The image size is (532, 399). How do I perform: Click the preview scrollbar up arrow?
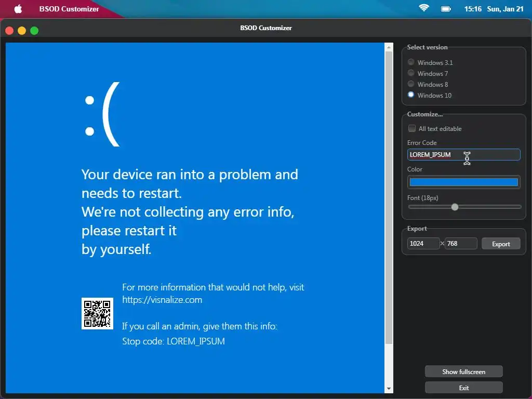tap(389, 47)
